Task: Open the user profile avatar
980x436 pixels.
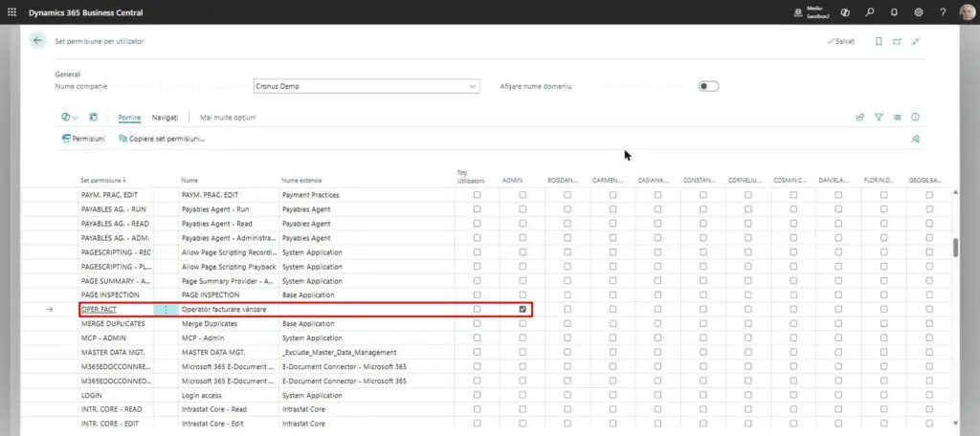Action: 967,12
